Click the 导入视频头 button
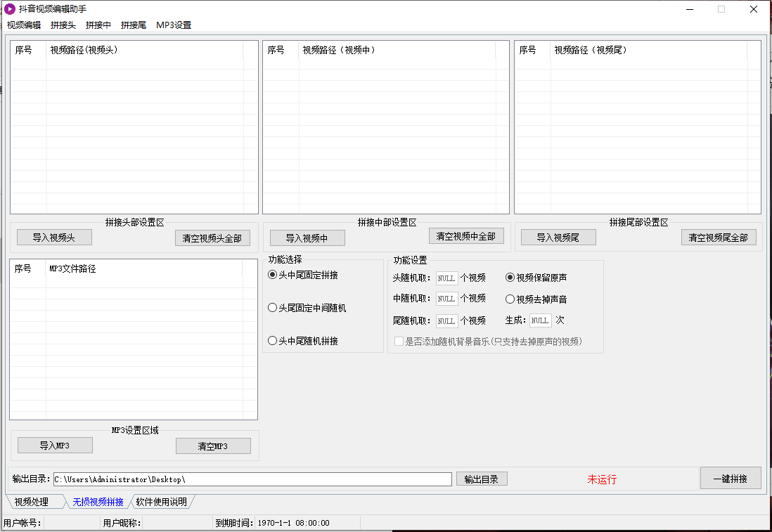The image size is (772, 532). pos(54,238)
